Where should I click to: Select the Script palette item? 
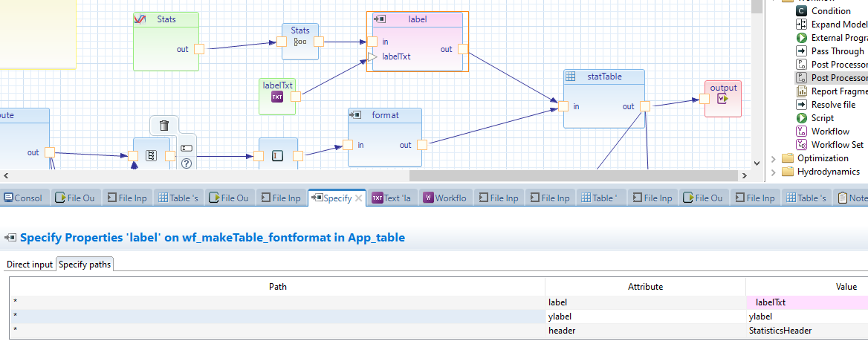pos(822,118)
